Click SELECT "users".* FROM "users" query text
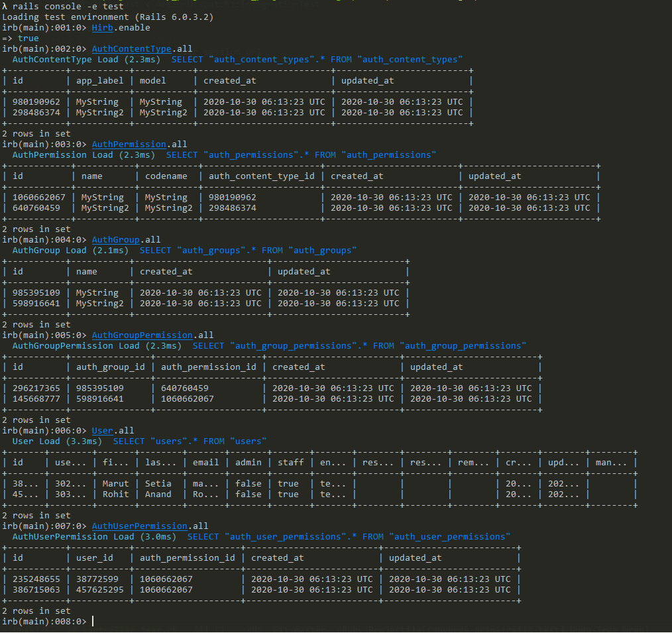The width and height of the screenshot is (672, 633). [x=190, y=441]
